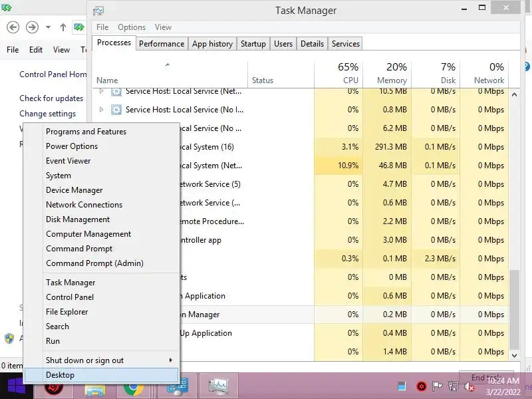Click the process list scrollbar thumb
This screenshot has height=399, width=532.
point(514,309)
